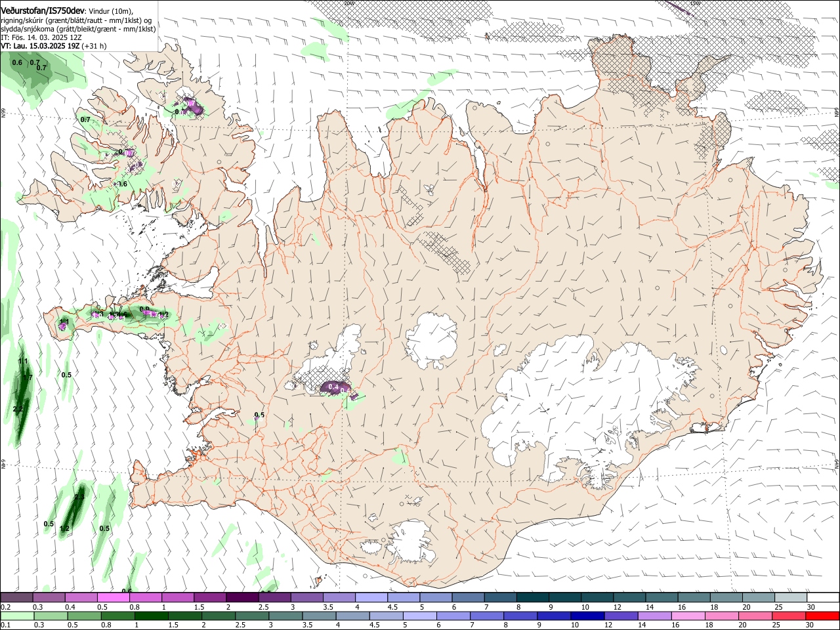Click the 2.2 precipitation value off the west coast
The height and width of the screenshot is (630, 840).
tap(18, 409)
